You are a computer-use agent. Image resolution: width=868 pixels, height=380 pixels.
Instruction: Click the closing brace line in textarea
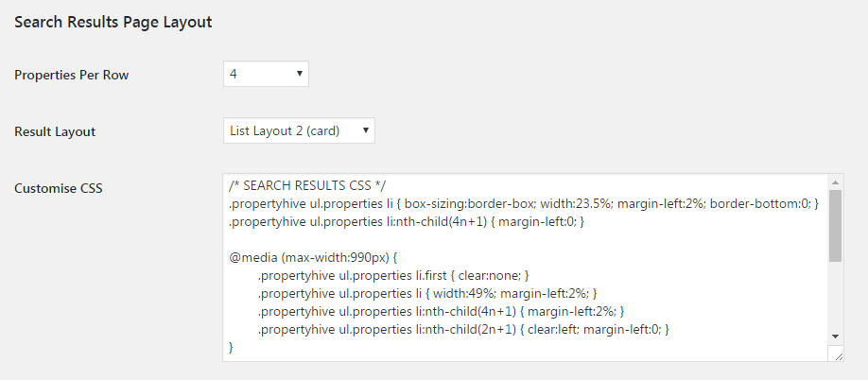coord(232,347)
